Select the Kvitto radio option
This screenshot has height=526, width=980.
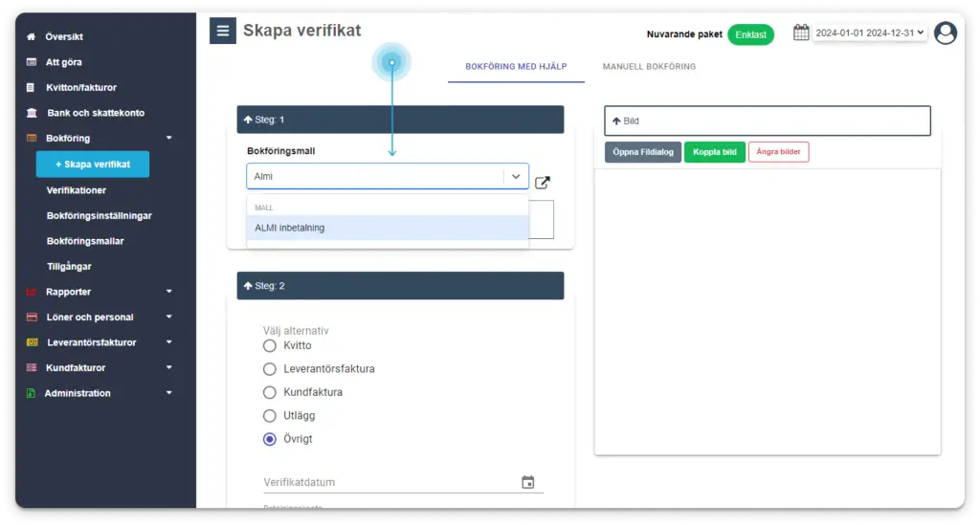coord(269,346)
